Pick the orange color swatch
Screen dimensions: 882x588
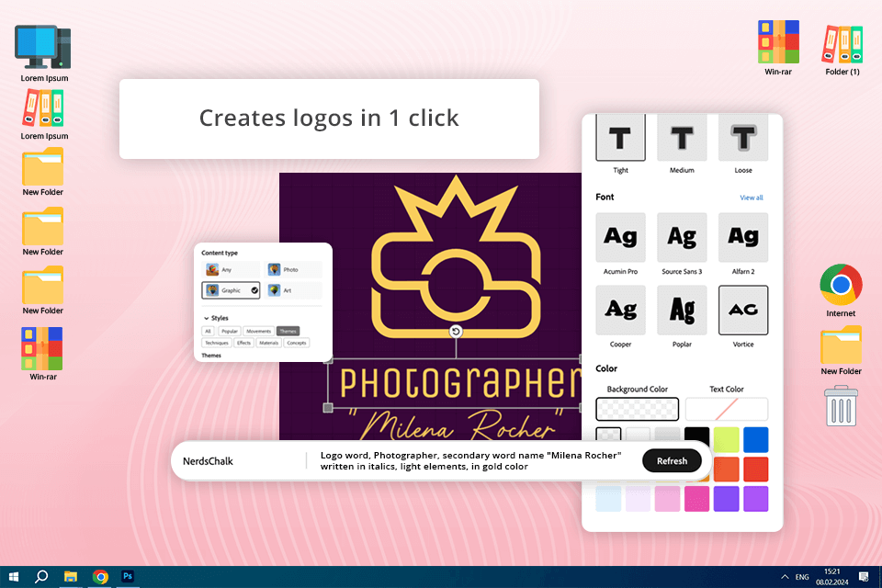(726, 469)
